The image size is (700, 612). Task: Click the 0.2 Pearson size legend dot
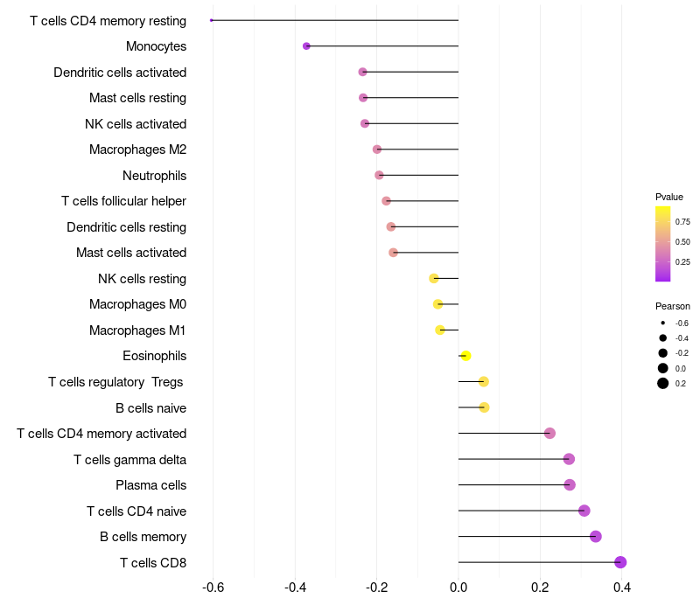pyautogui.click(x=663, y=383)
